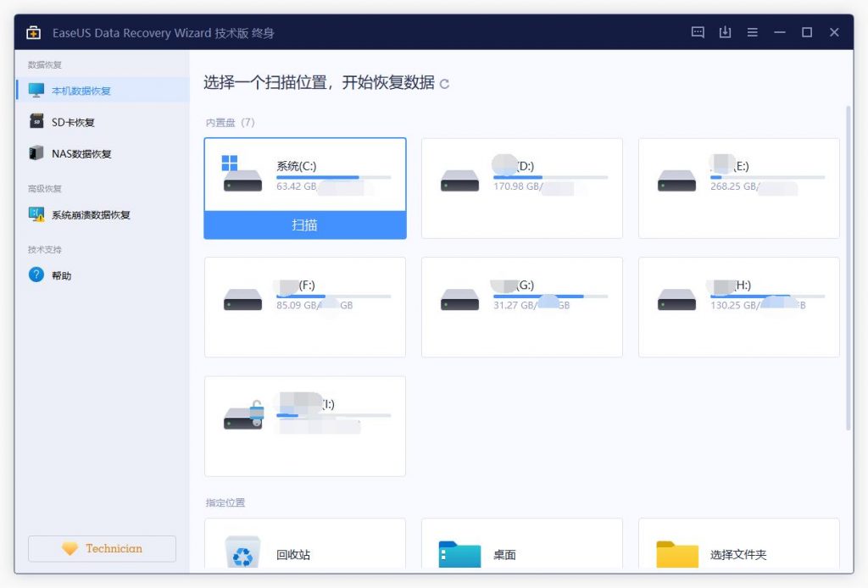Click 扫描 to scan the system drive
Image resolution: width=868 pixels, height=588 pixels.
coord(304,225)
